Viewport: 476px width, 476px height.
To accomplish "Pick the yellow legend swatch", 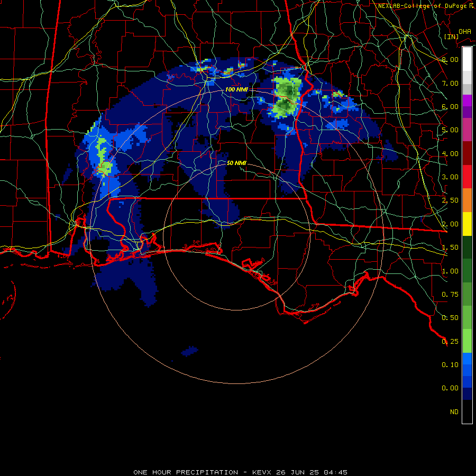I will coord(467,224).
